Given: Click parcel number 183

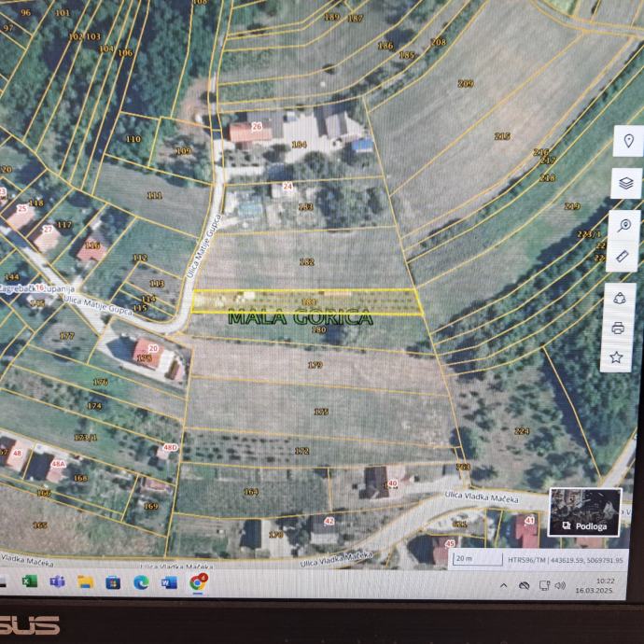Looking at the screenshot, I should tap(305, 206).
